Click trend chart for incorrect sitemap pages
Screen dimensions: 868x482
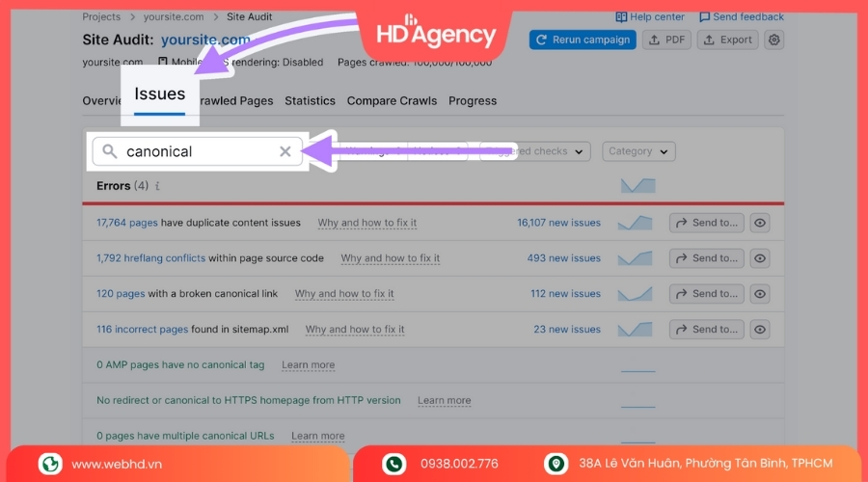tap(635, 330)
